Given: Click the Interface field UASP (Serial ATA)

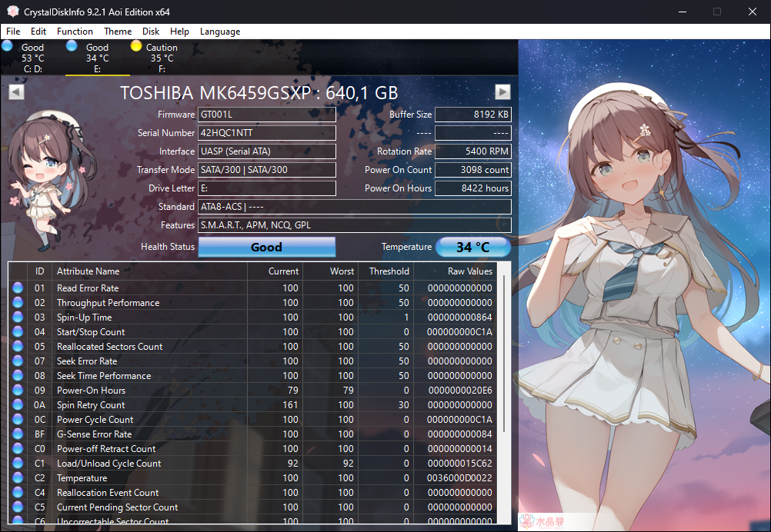Looking at the screenshot, I should (267, 151).
